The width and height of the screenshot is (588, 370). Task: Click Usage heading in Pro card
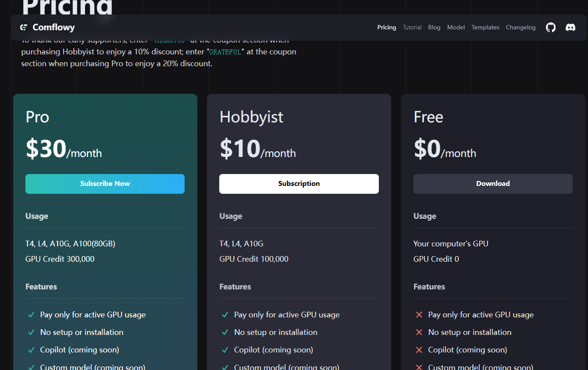pyautogui.click(x=37, y=216)
